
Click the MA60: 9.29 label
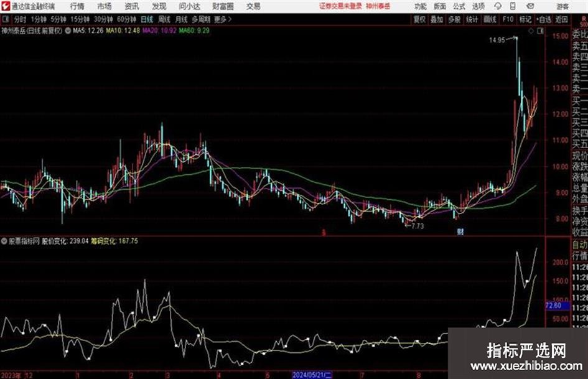click(194, 30)
